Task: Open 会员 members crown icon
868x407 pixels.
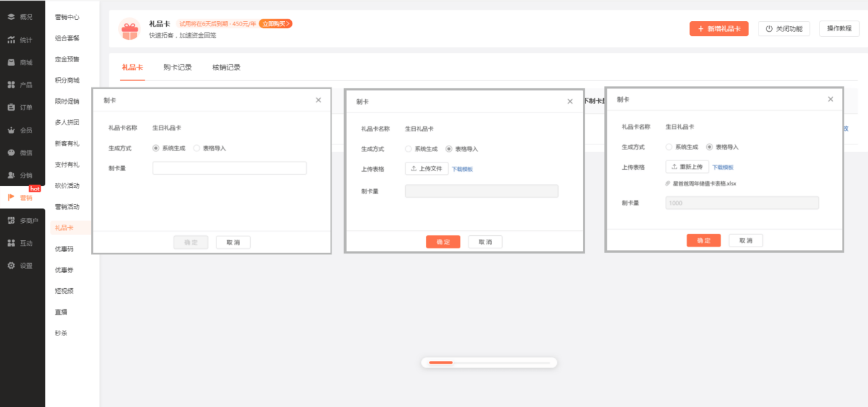Action: coord(11,130)
